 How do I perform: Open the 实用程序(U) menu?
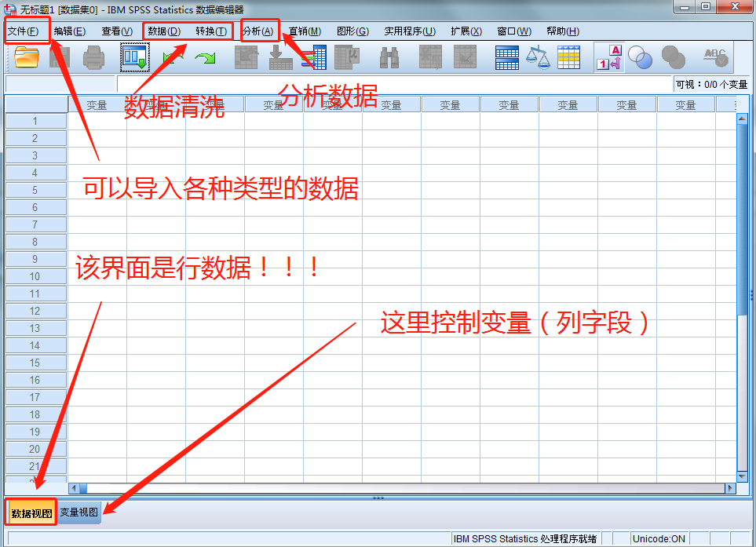click(410, 31)
